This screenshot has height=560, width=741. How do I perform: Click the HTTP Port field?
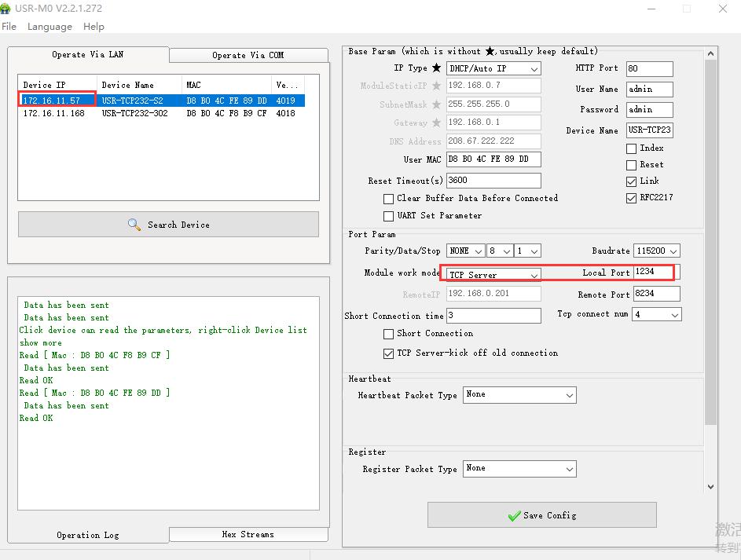point(649,68)
